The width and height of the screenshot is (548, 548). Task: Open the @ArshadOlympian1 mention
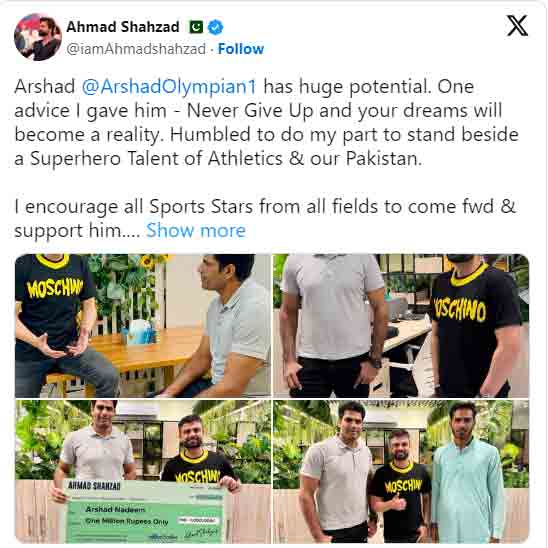170,87
